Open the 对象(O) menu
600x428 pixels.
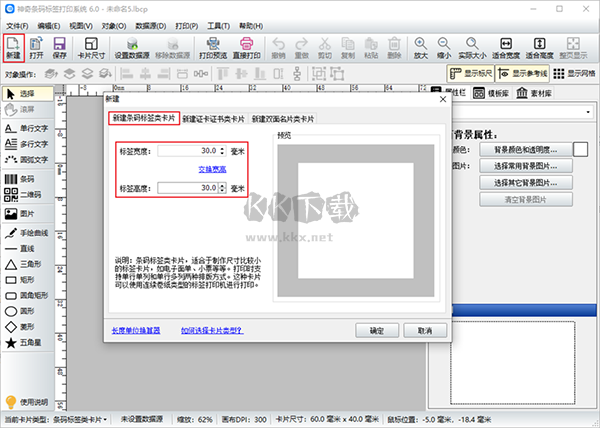coord(114,26)
